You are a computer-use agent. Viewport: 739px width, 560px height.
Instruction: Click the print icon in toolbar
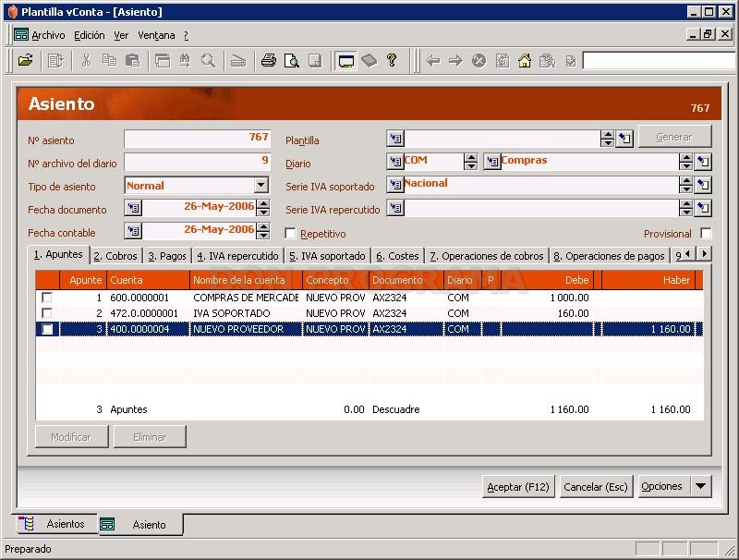(269, 60)
